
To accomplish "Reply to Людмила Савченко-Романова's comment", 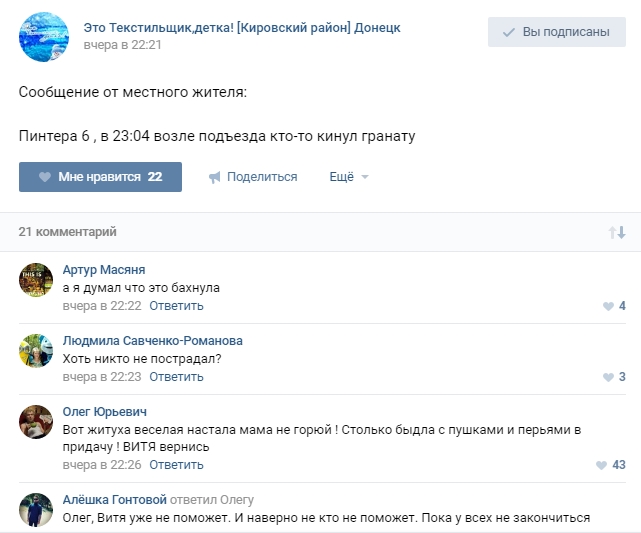I will pyautogui.click(x=176, y=377).
